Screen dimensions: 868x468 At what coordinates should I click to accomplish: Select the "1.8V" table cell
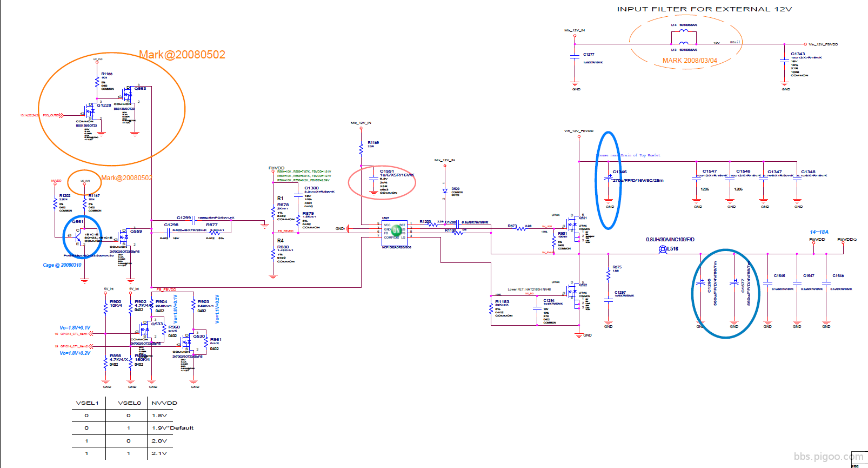point(159,416)
